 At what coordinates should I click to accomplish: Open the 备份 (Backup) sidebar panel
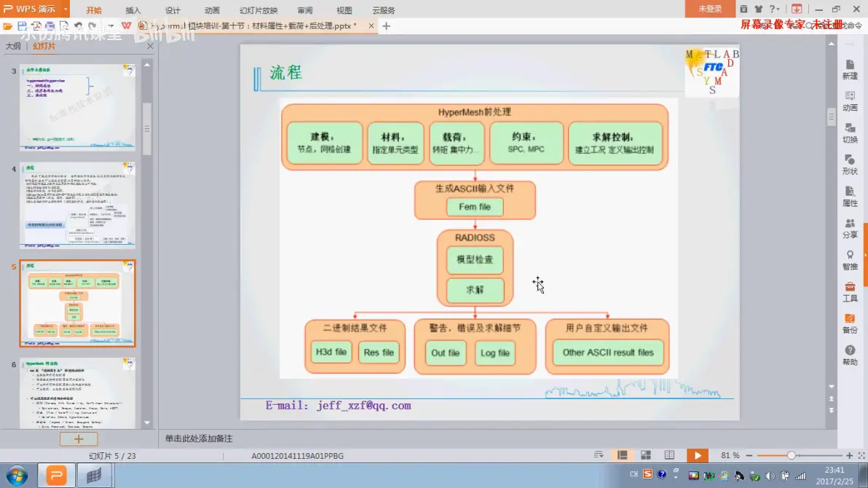(850, 323)
